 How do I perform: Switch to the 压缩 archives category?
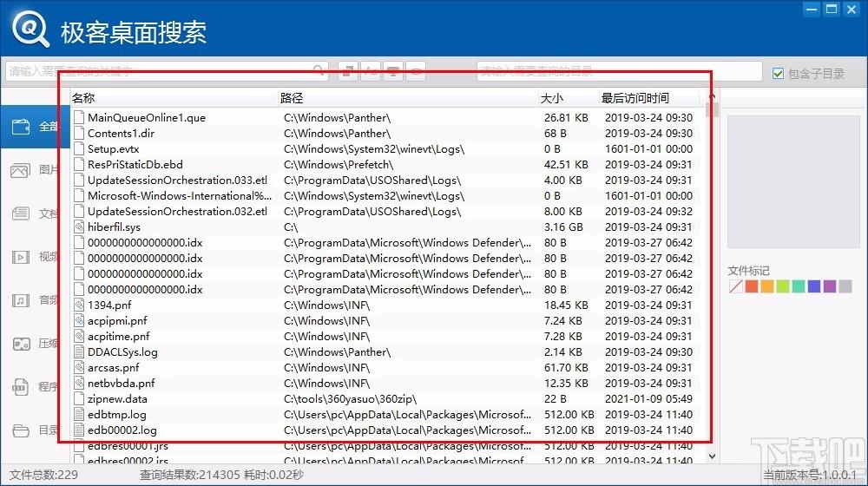35,344
